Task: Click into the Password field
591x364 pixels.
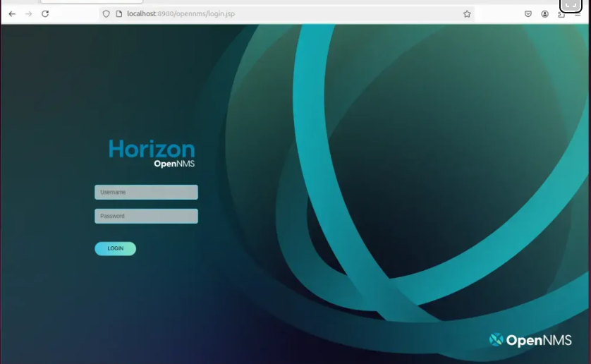Action: 146,216
